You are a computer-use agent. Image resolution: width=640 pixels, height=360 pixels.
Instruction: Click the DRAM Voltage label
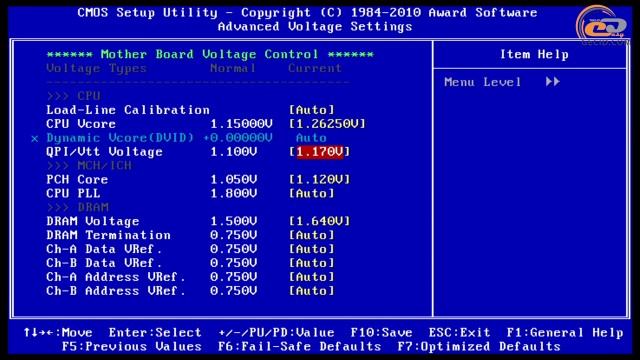click(x=93, y=221)
